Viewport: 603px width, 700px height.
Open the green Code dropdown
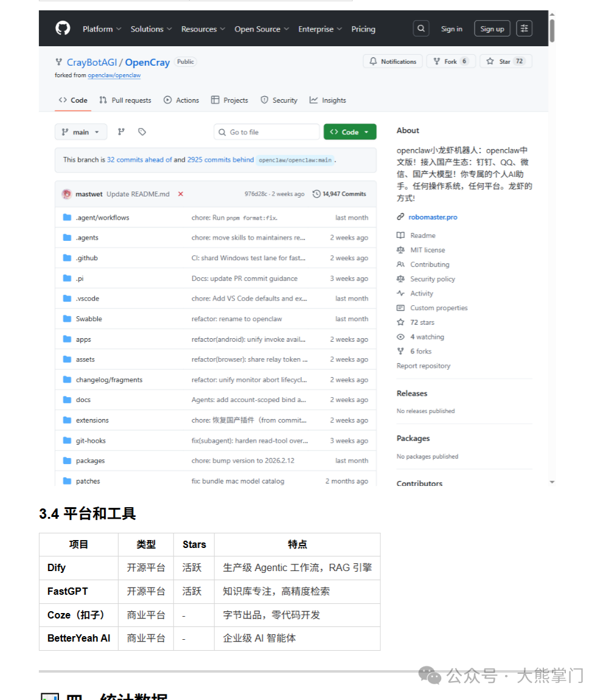pyautogui.click(x=350, y=131)
